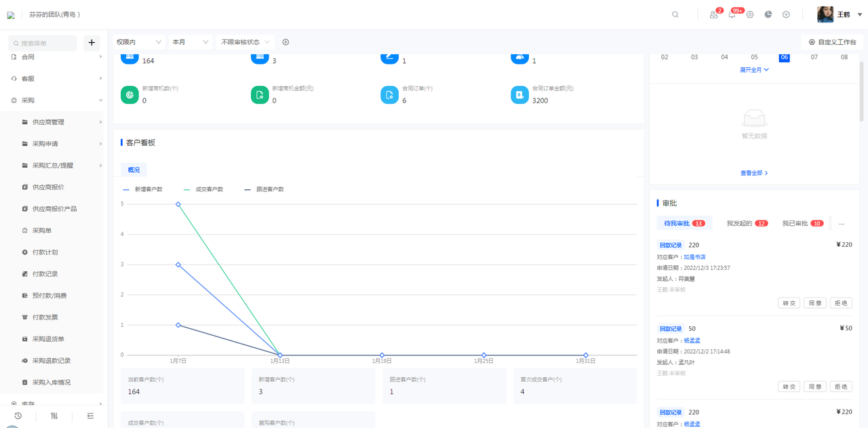Image resolution: width=868 pixels, height=428 pixels.
Task: Click 转交 on the ¥50 approval
Action: tap(789, 387)
